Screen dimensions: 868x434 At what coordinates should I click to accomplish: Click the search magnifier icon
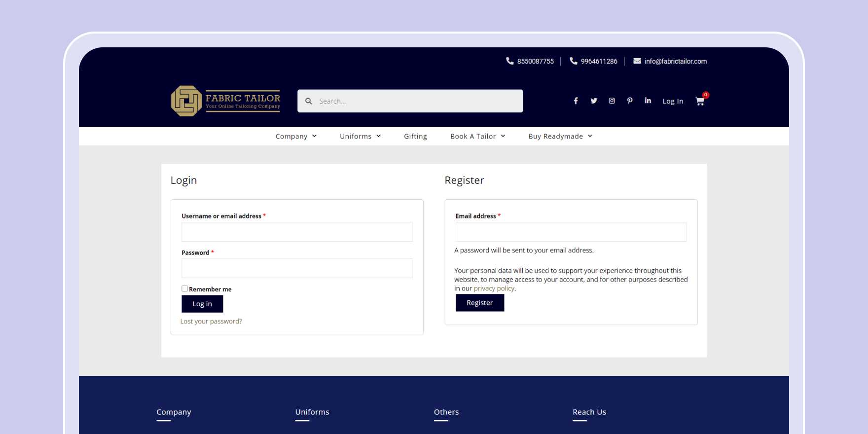coord(309,101)
